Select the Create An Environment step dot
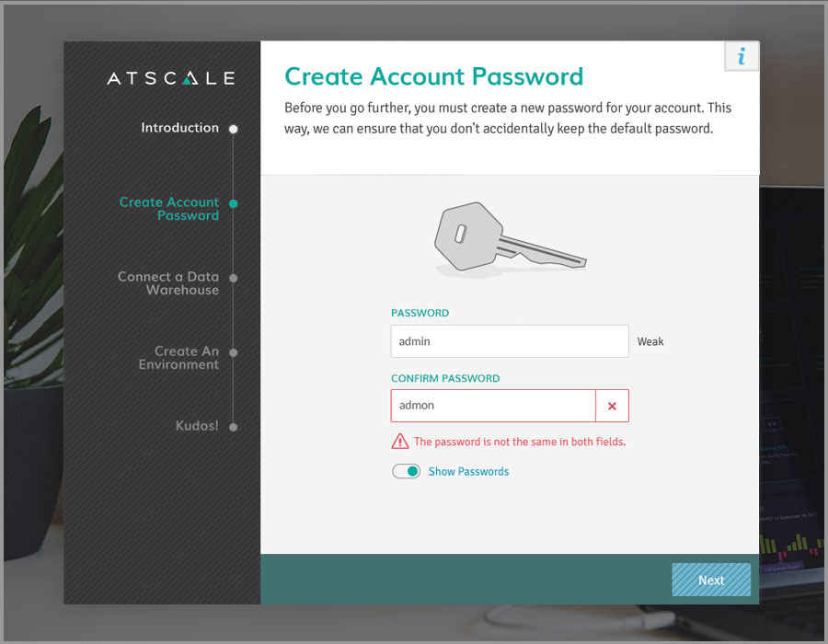The width and height of the screenshot is (828, 644). click(233, 352)
